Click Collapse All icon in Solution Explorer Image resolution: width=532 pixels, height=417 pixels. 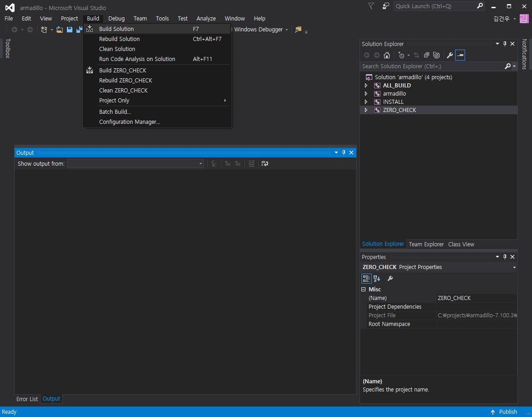[426, 56]
